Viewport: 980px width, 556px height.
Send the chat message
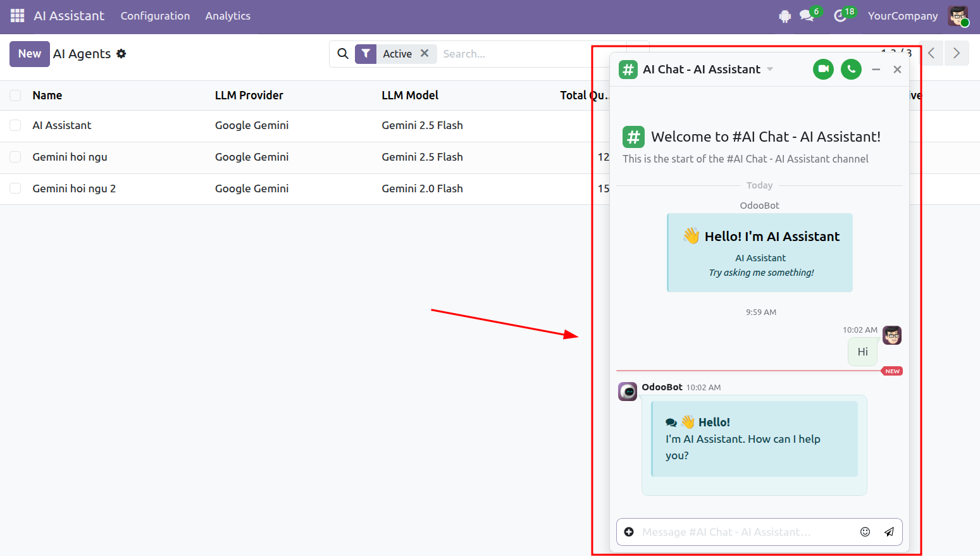pyautogui.click(x=889, y=532)
